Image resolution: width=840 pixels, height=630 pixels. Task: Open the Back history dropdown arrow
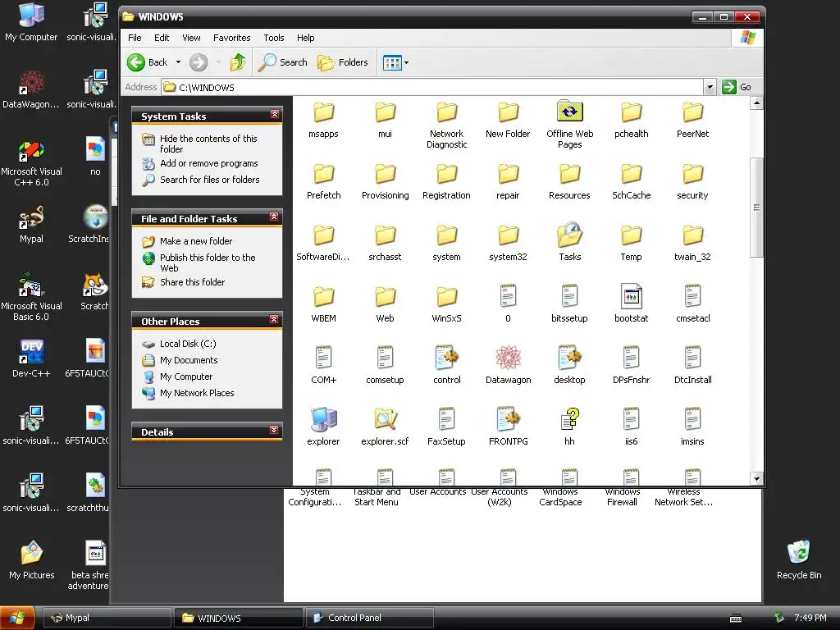[x=178, y=62]
